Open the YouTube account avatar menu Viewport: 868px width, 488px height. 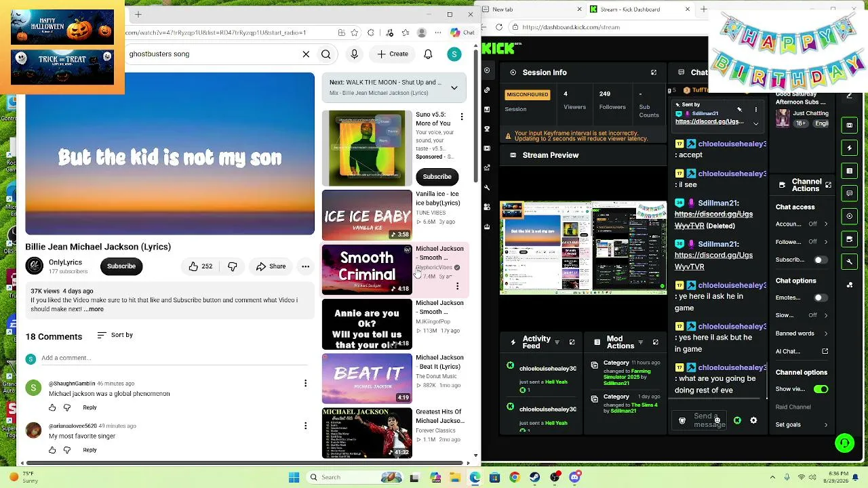click(454, 54)
